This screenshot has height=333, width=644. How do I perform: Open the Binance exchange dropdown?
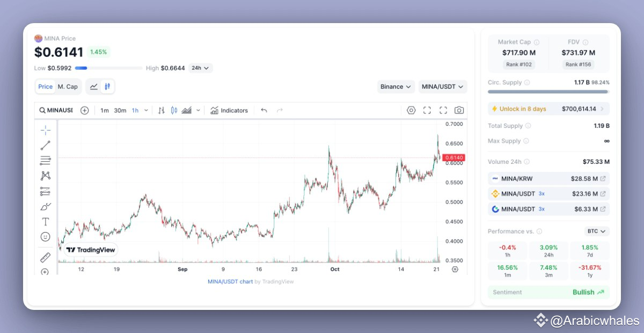click(x=396, y=86)
